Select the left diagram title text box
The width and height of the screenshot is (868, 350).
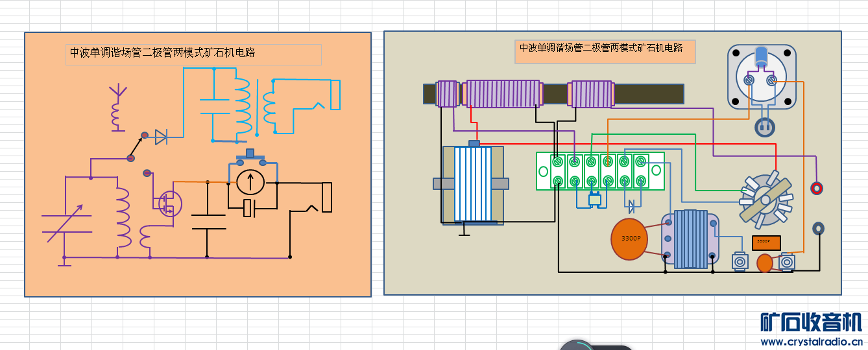193,54
